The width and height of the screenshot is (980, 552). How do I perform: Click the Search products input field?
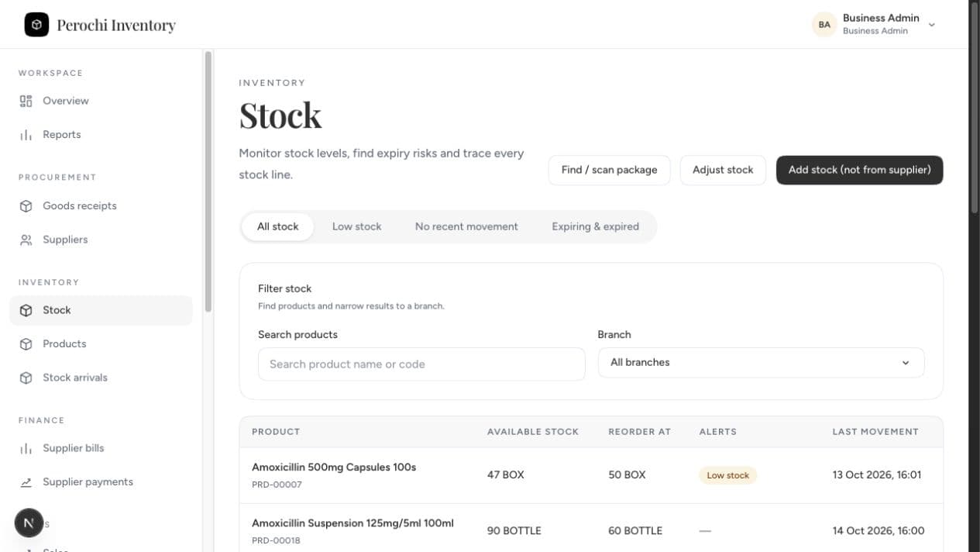coord(421,364)
